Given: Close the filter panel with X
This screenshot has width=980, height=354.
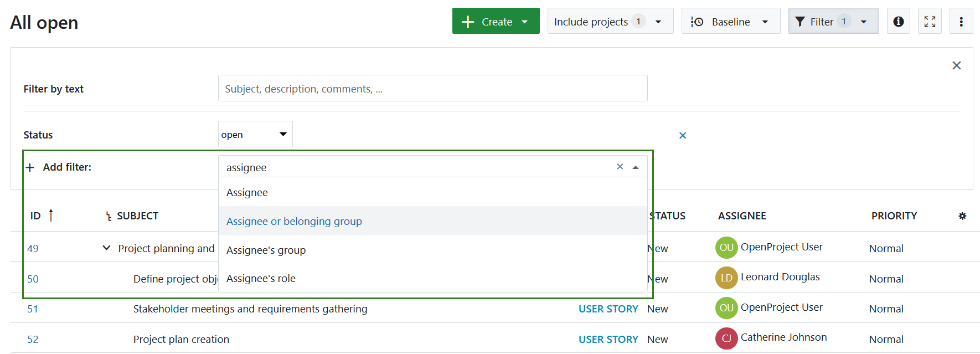Looking at the screenshot, I should click(956, 65).
